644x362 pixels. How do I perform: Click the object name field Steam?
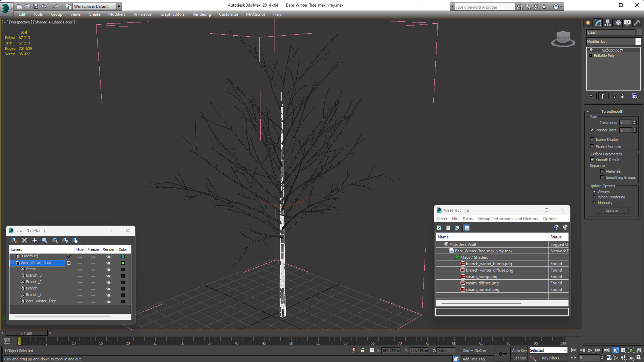(611, 32)
